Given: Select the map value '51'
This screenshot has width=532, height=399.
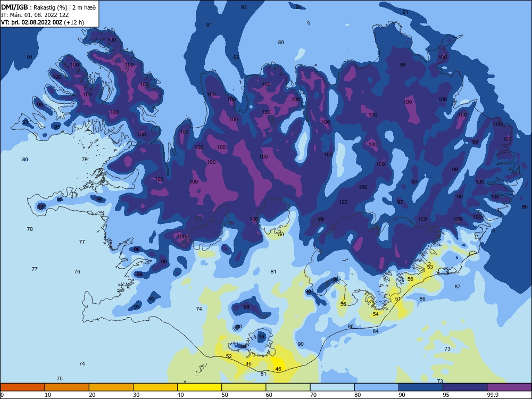Looking at the screenshot, I should coord(398,299).
